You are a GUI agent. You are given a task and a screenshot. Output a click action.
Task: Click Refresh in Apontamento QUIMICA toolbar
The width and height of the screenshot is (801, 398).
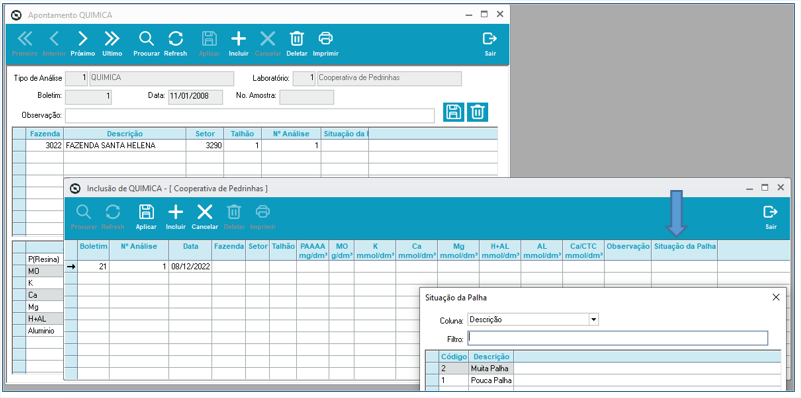coord(175,43)
